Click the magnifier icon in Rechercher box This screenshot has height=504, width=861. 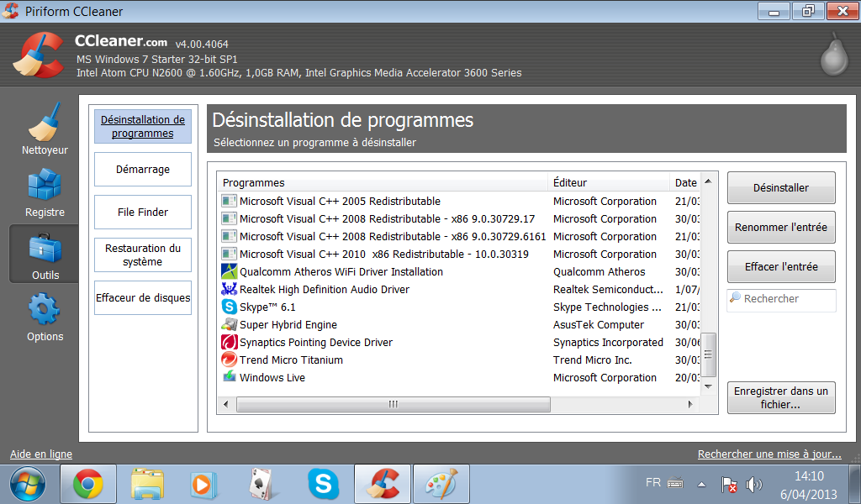[x=735, y=298]
